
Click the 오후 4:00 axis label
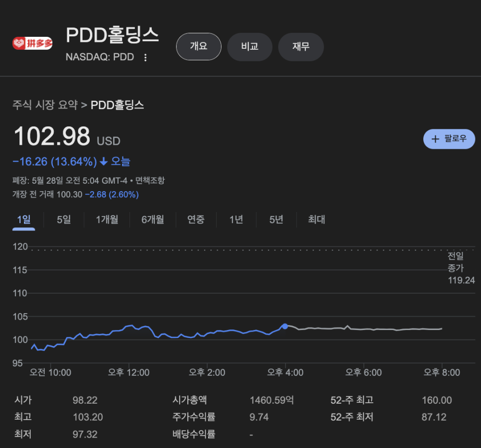[x=285, y=372]
